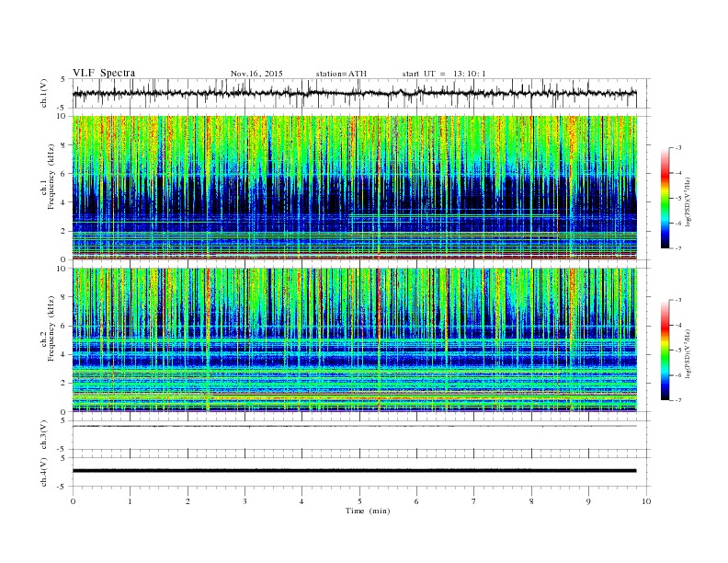Click inside the ch.2 spectrogram panel
728x563 pixels.
coord(355,339)
